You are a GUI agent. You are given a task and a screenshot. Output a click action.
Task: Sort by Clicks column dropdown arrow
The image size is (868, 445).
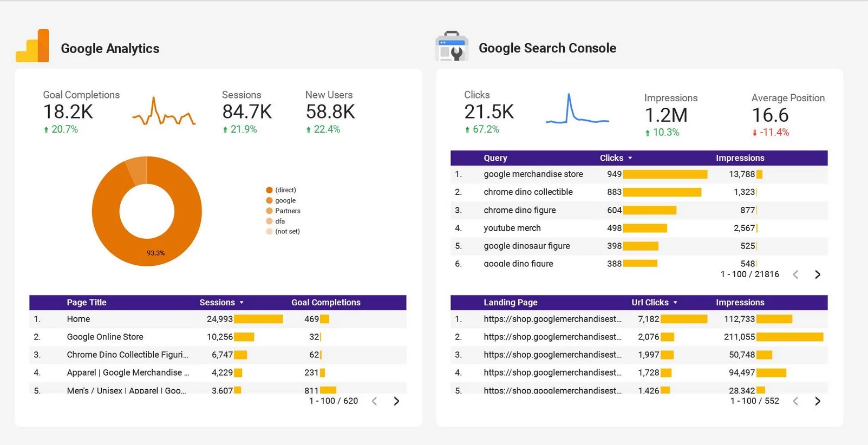pyautogui.click(x=630, y=158)
